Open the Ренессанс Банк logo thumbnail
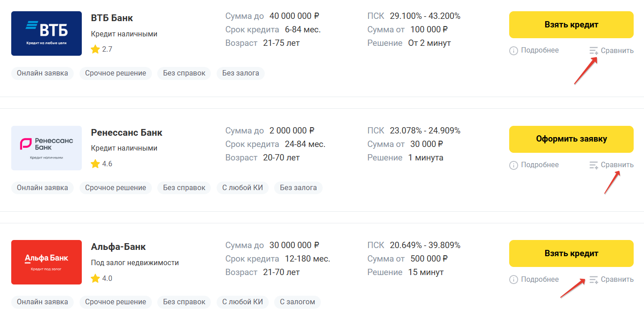Viewport: 644px width, 311px height. 46,148
